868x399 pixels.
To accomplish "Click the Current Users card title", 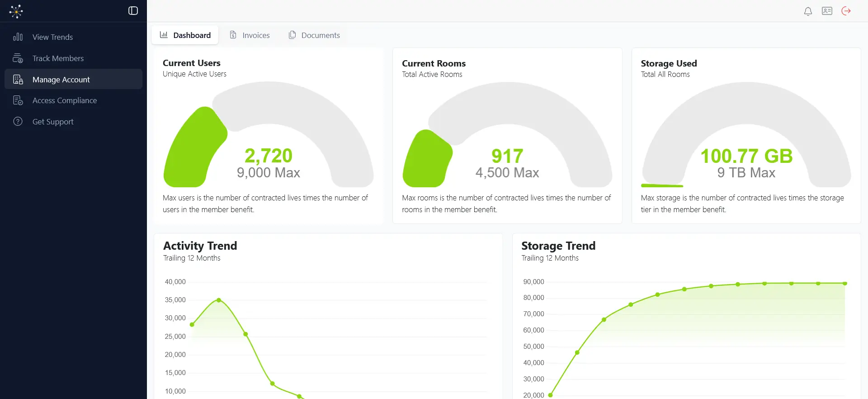I will (192, 63).
